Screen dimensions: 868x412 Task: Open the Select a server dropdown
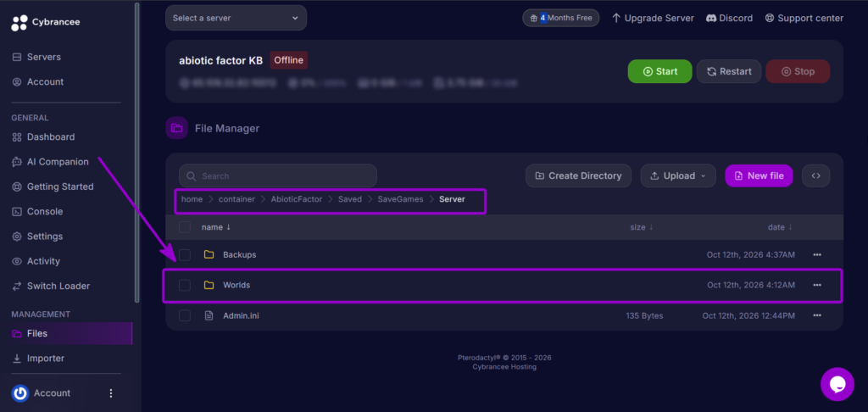tap(236, 19)
